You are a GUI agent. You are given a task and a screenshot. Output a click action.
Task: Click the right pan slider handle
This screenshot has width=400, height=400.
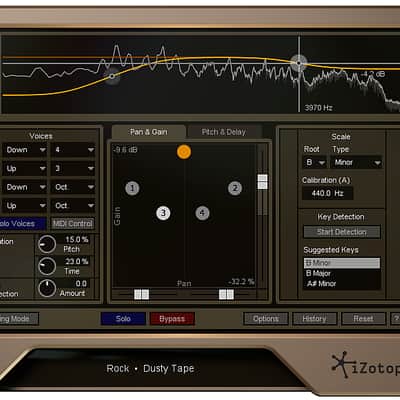tap(226, 294)
